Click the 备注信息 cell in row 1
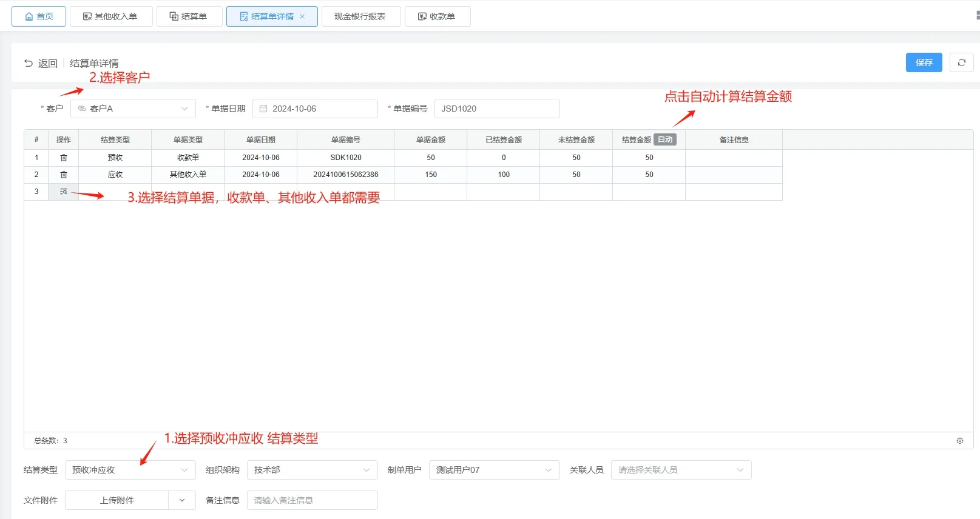The width and height of the screenshot is (980, 519). coord(734,158)
